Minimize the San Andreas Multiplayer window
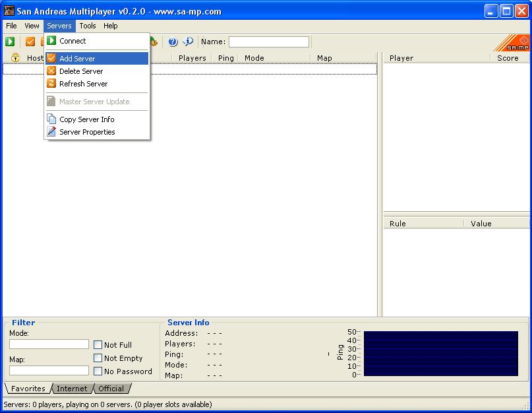 (490, 11)
